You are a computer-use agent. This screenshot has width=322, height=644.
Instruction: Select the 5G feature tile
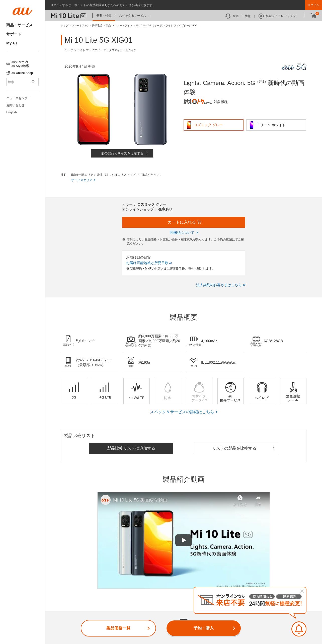pos(74,391)
